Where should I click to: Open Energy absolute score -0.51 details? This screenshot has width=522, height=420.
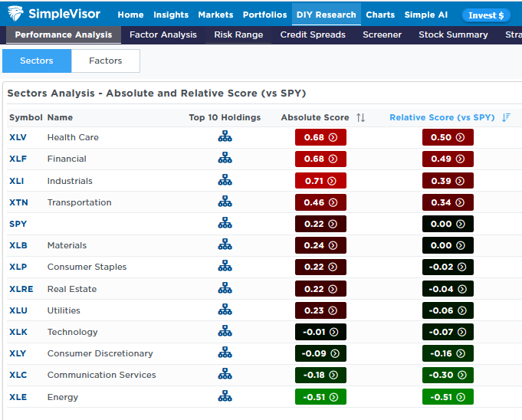(x=320, y=397)
